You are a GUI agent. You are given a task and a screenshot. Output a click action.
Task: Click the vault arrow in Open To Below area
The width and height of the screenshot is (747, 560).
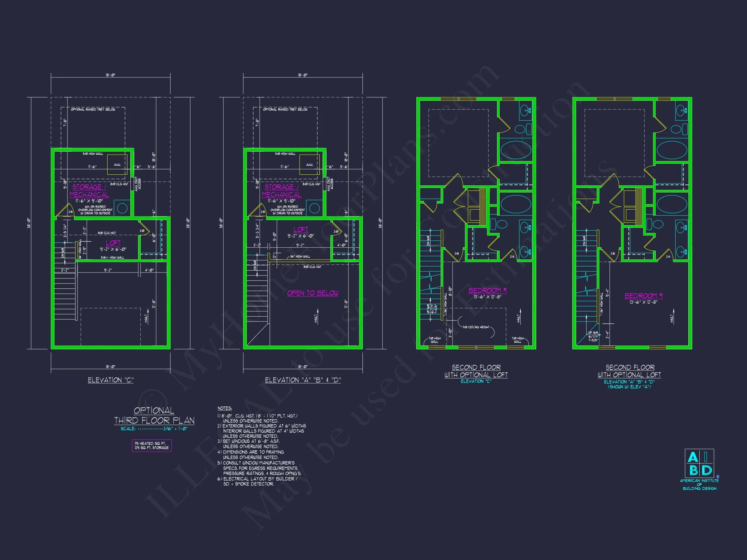pos(317,316)
